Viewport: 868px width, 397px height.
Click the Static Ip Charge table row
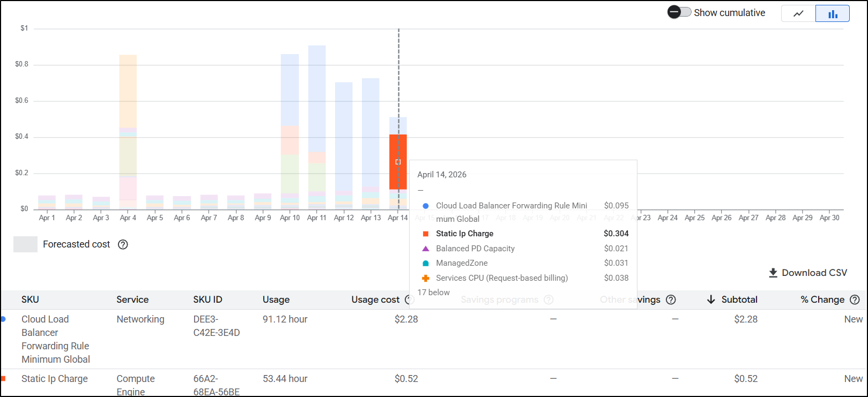point(55,379)
